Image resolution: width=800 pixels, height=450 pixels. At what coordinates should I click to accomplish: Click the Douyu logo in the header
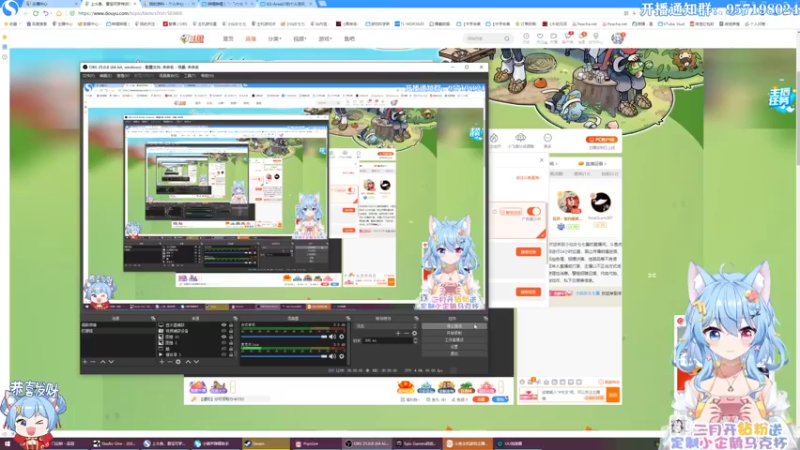point(192,39)
